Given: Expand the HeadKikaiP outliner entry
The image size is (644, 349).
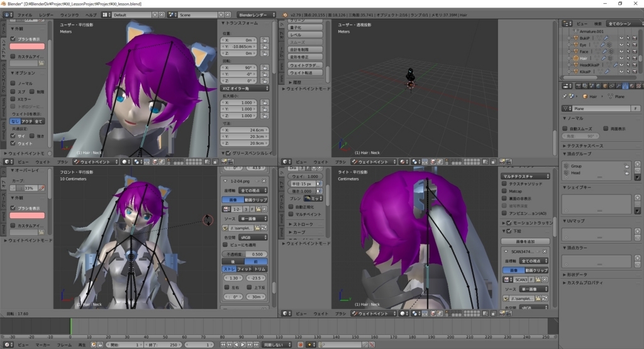Looking at the screenshot, I should tap(569, 65).
